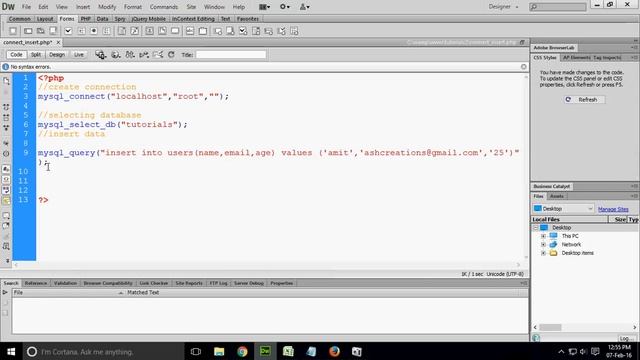This screenshot has width=640, height=360.
Task: Click the Cortana search box
Action: [103, 351]
